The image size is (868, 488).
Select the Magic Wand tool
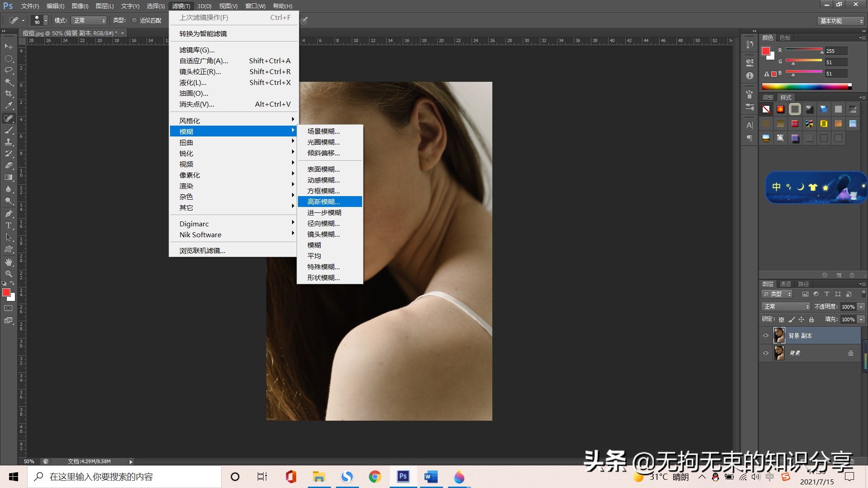point(8,82)
